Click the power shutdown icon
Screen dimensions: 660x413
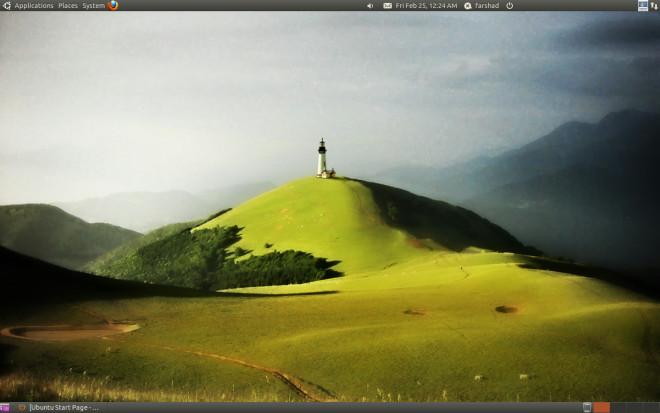tap(509, 5)
